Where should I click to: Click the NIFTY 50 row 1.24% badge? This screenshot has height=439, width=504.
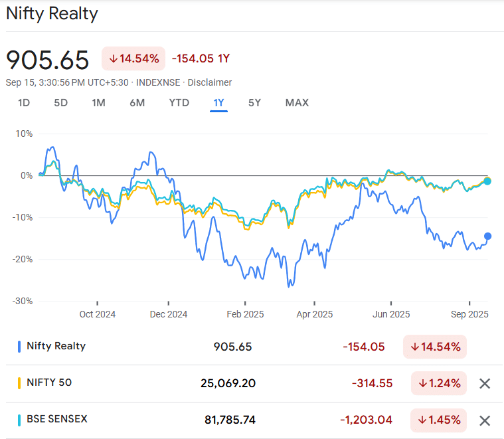(x=439, y=383)
